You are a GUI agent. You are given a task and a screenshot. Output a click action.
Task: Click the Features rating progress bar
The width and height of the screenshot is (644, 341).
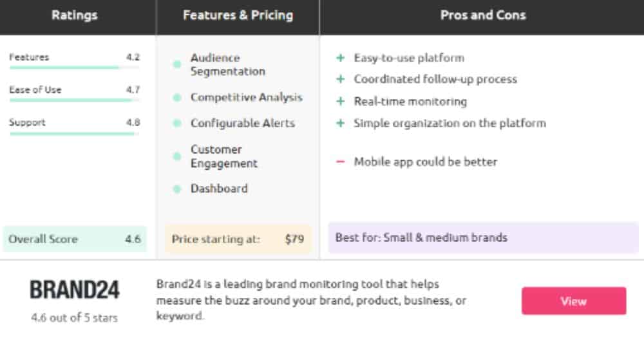click(74, 68)
